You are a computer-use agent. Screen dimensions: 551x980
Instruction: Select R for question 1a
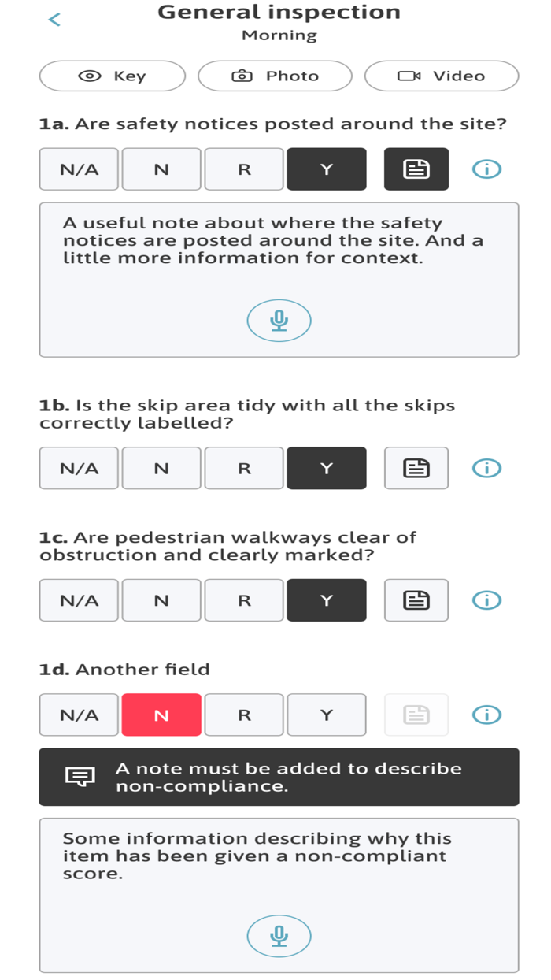[x=244, y=169]
